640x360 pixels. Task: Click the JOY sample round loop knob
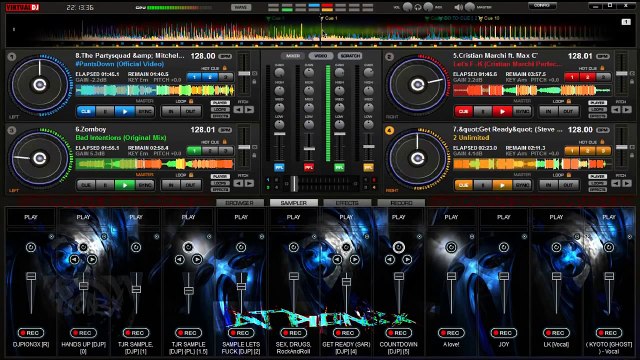pos(504,247)
